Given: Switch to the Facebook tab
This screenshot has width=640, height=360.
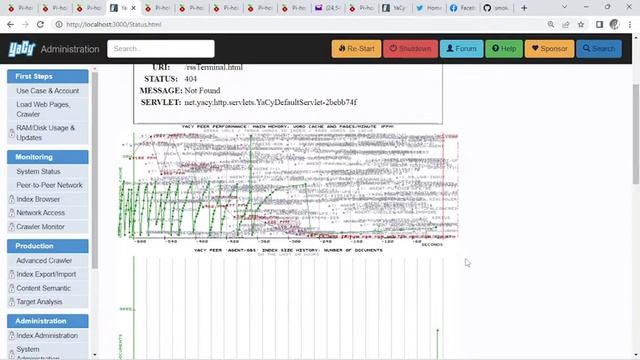Looking at the screenshot, I should coord(462,8).
